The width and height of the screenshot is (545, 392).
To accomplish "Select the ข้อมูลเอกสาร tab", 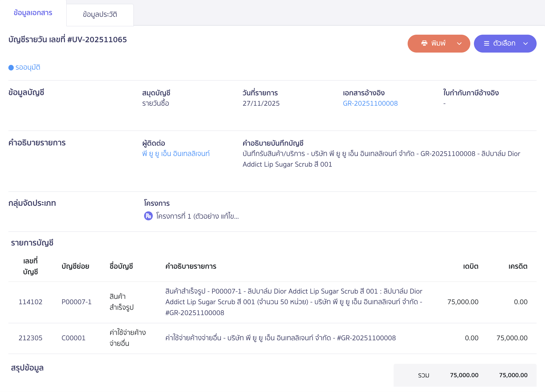I will [33, 13].
